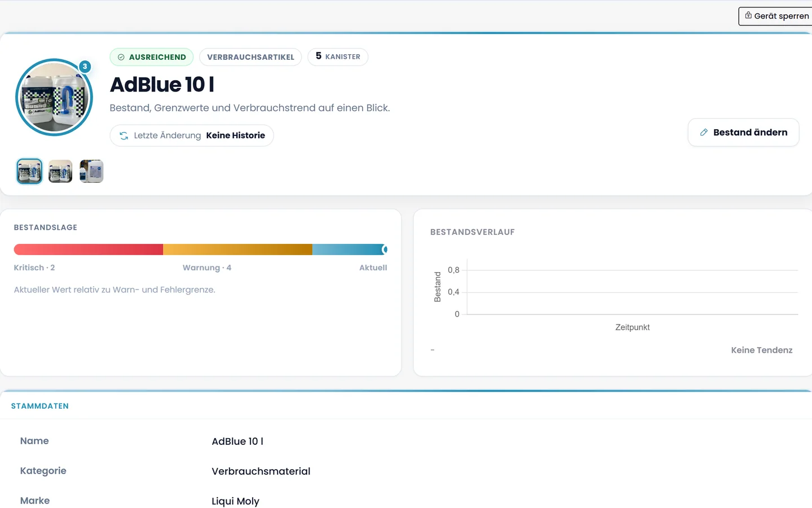
Task: Click the red critical segment of the stock bar
Action: pos(89,249)
